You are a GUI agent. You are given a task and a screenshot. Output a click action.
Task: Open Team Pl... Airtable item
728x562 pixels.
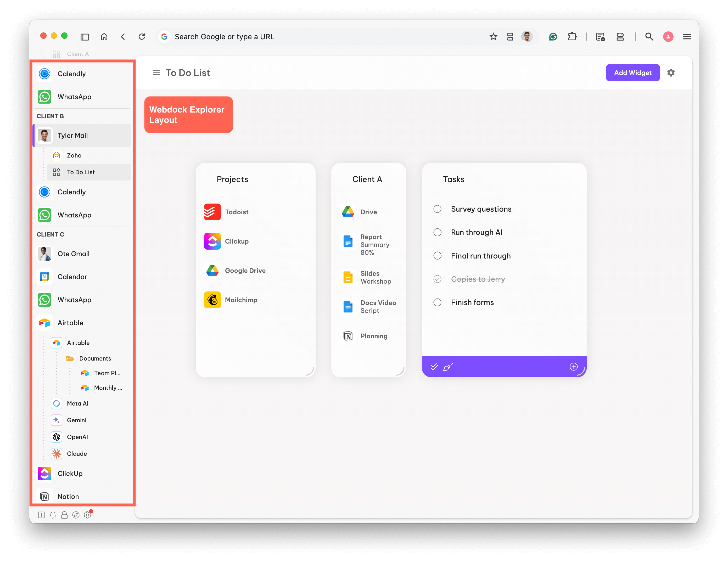101,373
